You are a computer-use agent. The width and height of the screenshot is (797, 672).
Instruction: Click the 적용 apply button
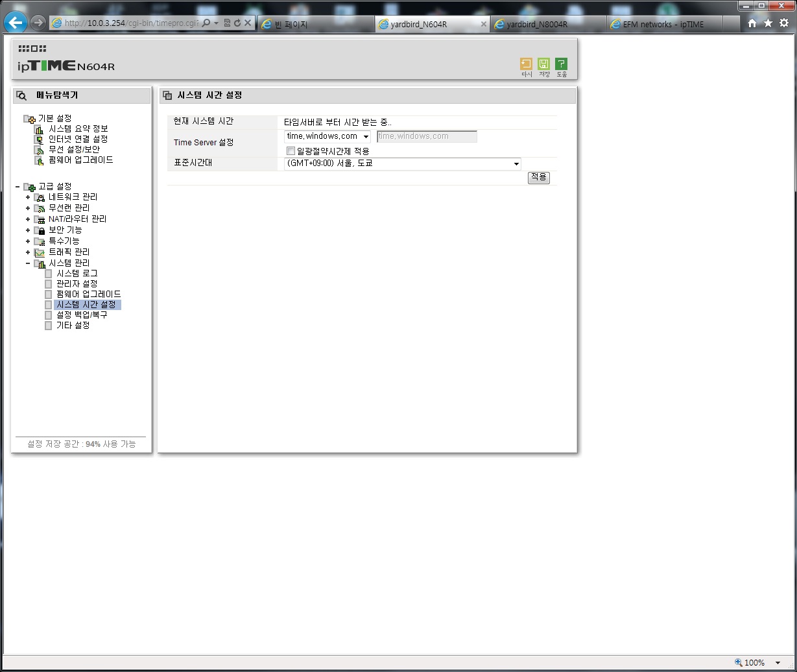coord(539,177)
